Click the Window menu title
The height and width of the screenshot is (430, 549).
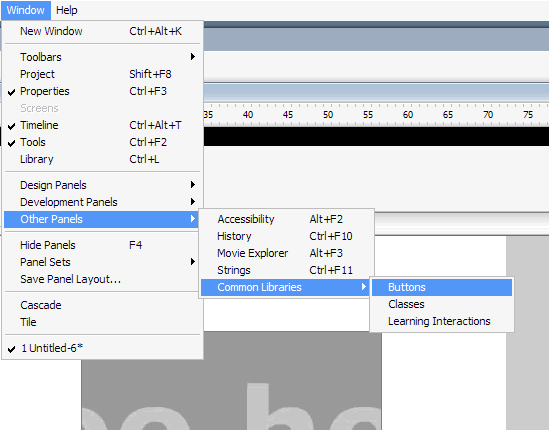26,10
